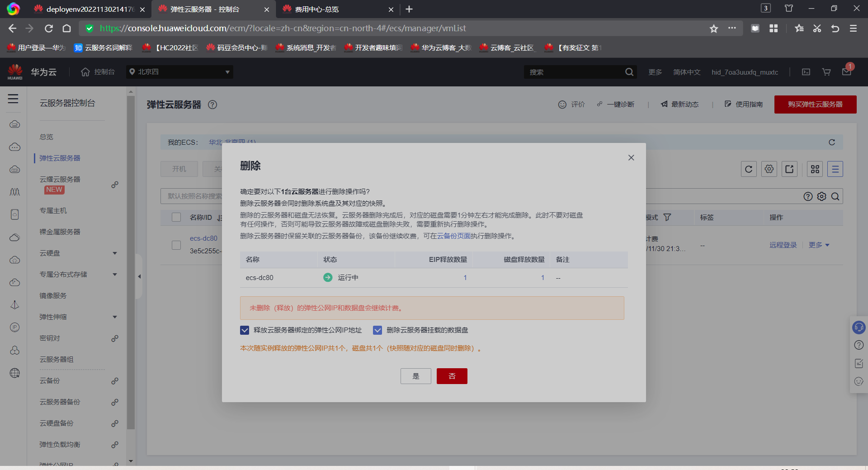This screenshot has height=470, width=868.
Task: Click the help icon beside 弹性云服务器 title
Action: [212, 104]
